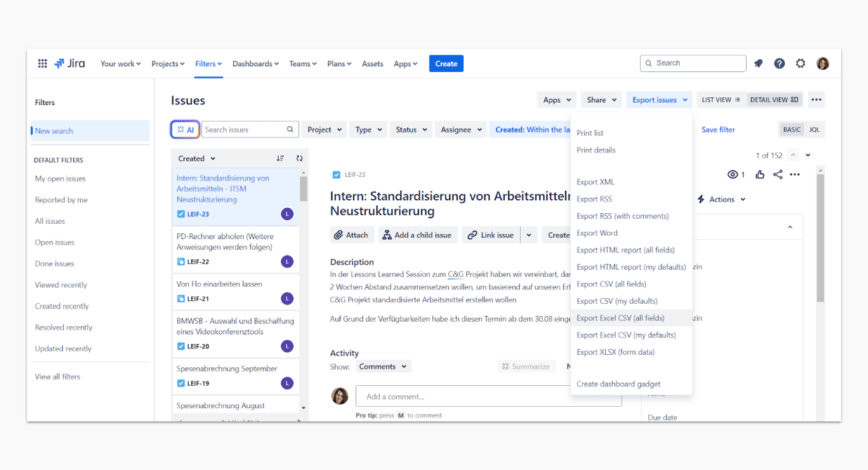Viewport: 868px width, 470px height.
Task: Open the View all filters link
Action: point(58,377)
